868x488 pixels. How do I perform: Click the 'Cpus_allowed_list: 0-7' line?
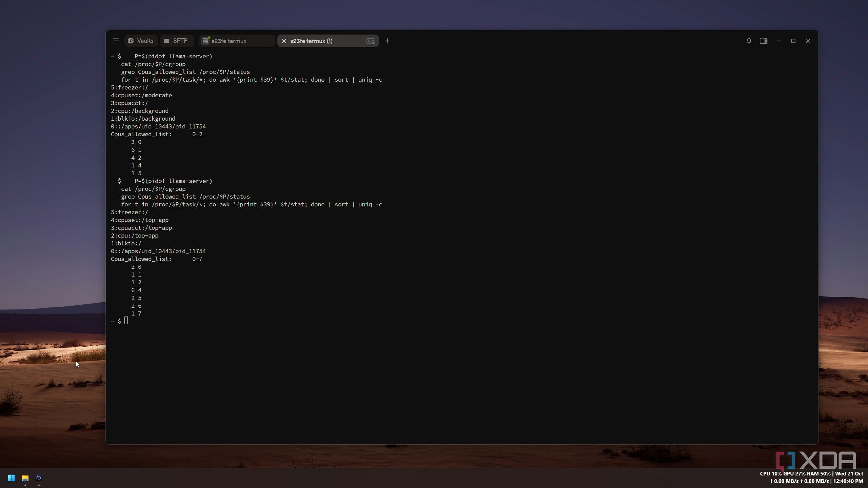157,259
